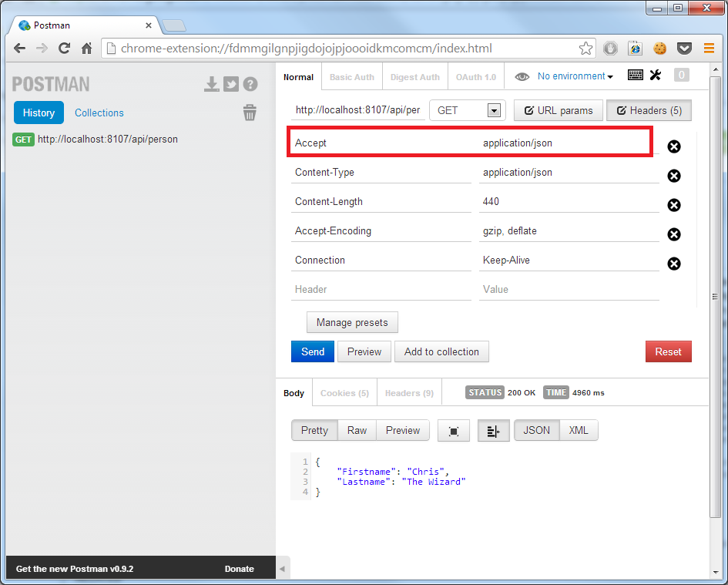Open the History tab
Viewport: 728px width, 585px height.
tap(39, 113)
